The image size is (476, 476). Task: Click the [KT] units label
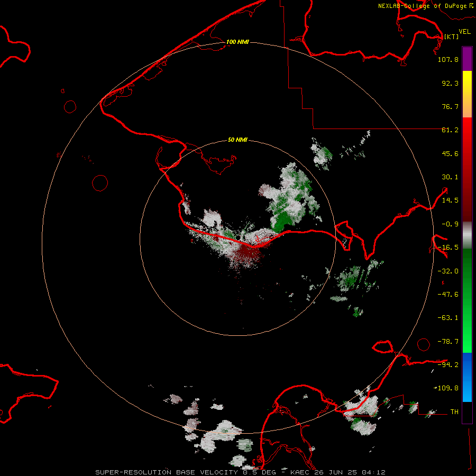[x=451, y=36]
